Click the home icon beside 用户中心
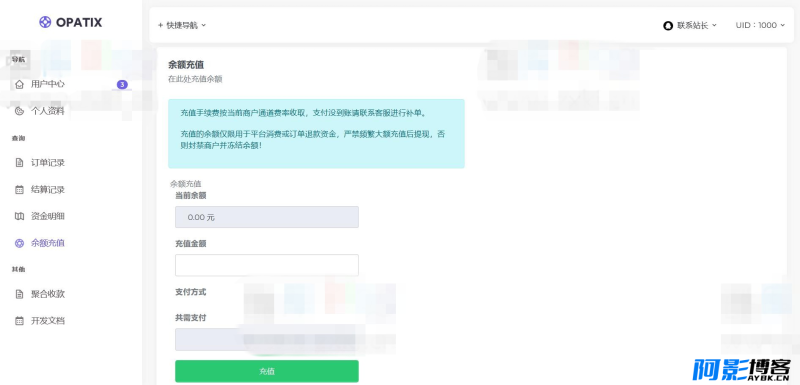 (19, 84)
